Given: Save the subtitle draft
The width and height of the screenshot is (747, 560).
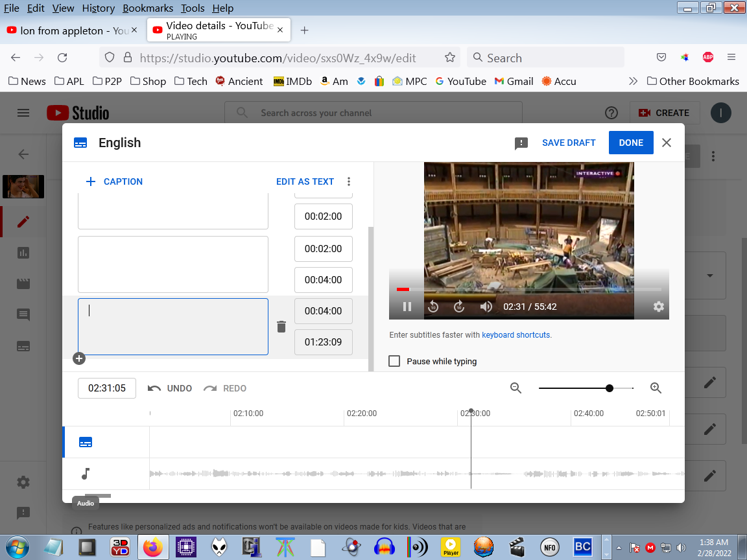Looking at the screenshot, I should click(569, 143).
